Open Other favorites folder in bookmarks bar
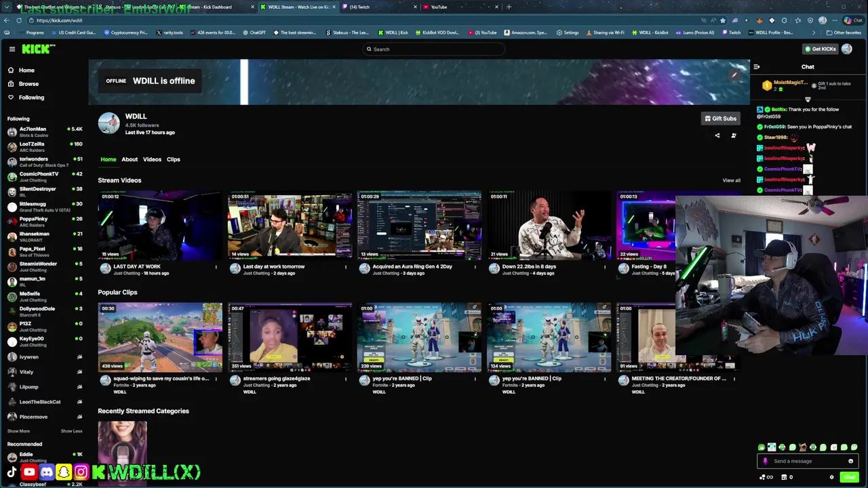Viewport: 868px width, 488px height. (x=844, y=33)
